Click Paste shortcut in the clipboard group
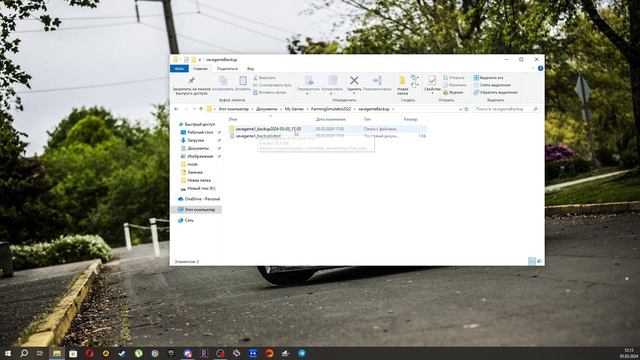Viewport: 640px width, 360px height. (269, 93)
